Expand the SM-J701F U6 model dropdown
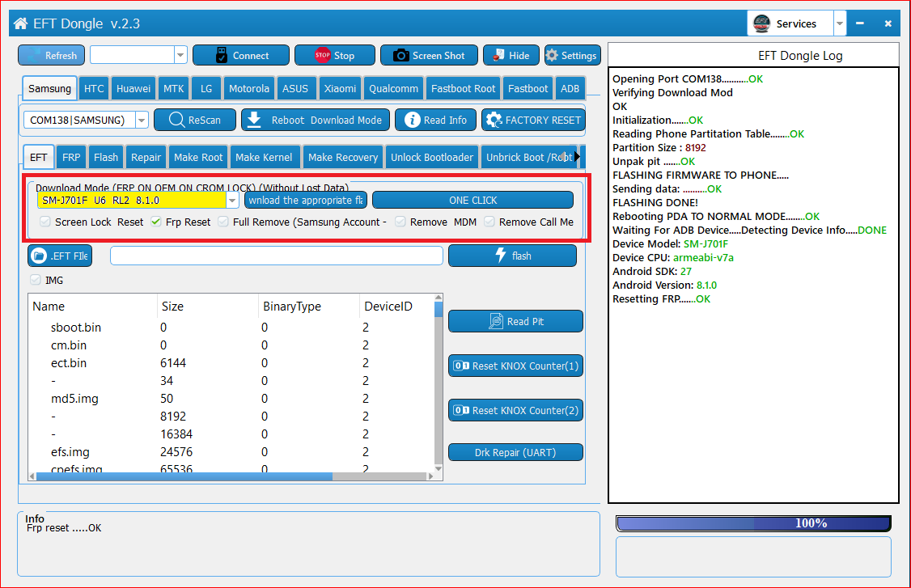911x588 pixels. pyautogui.click(x=232, y=201)
